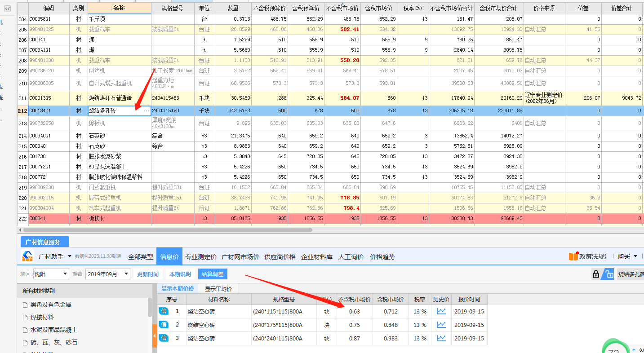
Task: Select row 204 千斤顶 name cell
Action: [119, 19]
